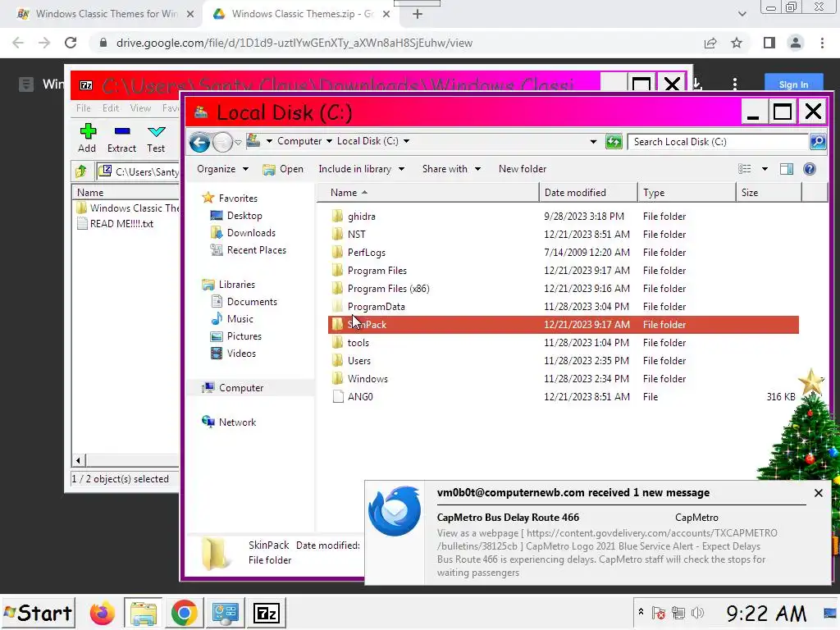Reload the Chrome page
Screen dimensions: 840x630
coord(71,43)
